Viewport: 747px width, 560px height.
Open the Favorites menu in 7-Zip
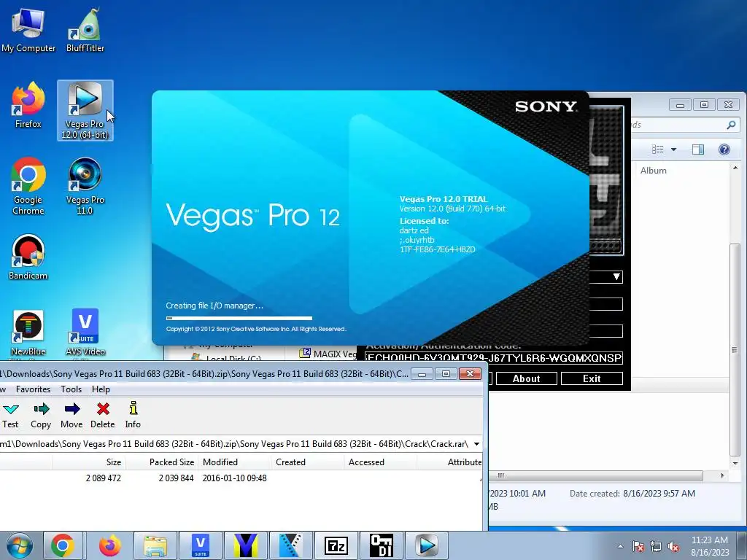(x=33, y=389)
